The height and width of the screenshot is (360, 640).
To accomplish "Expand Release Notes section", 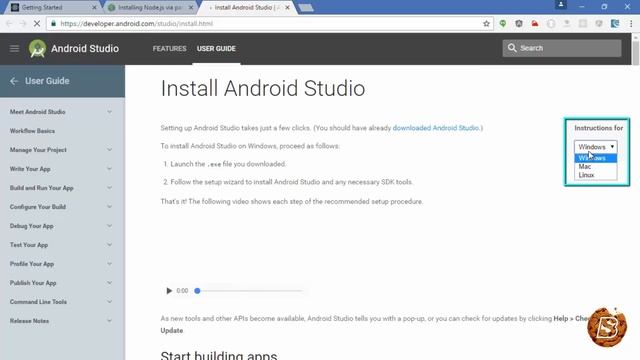I will 109,320.
